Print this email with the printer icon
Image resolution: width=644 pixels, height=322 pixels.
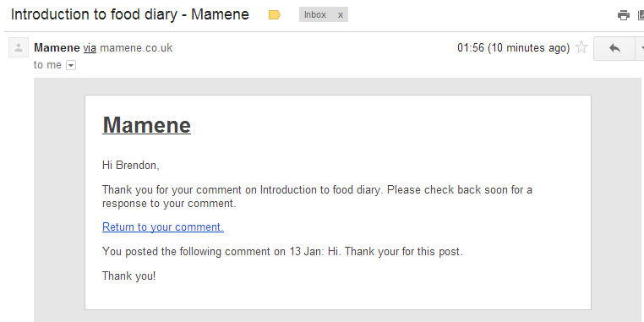coord(624,15)
